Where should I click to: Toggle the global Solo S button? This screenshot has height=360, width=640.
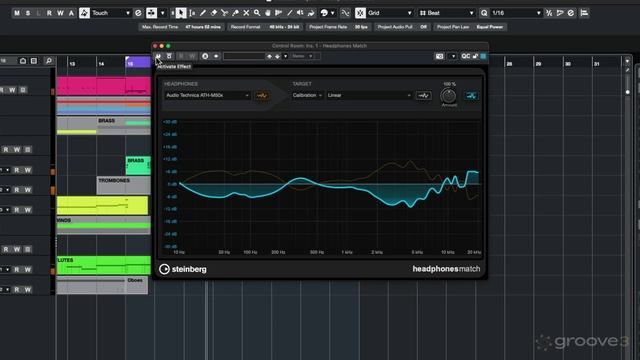click(28, 13)
